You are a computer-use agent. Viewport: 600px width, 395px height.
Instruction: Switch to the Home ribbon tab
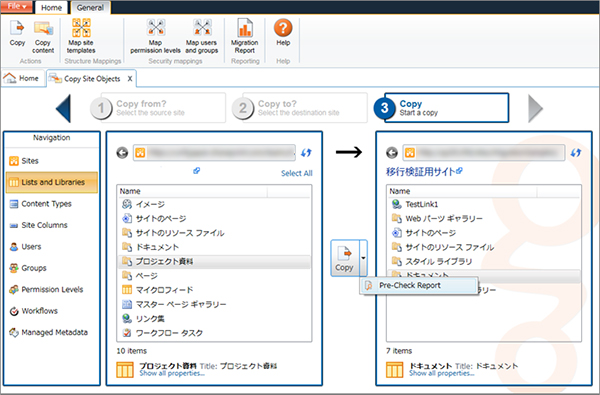tap(51, 8)
